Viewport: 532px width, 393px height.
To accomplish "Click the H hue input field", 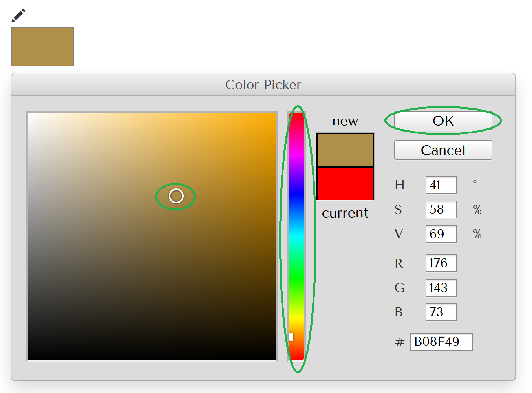I will click(441, 185).
